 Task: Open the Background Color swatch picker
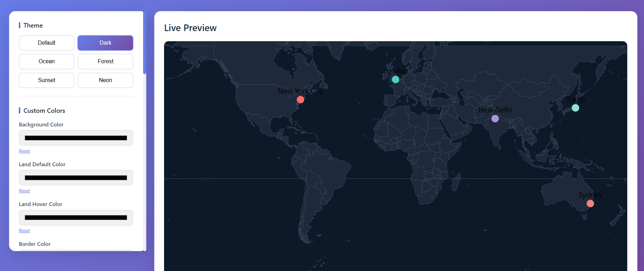pos(76,138)
